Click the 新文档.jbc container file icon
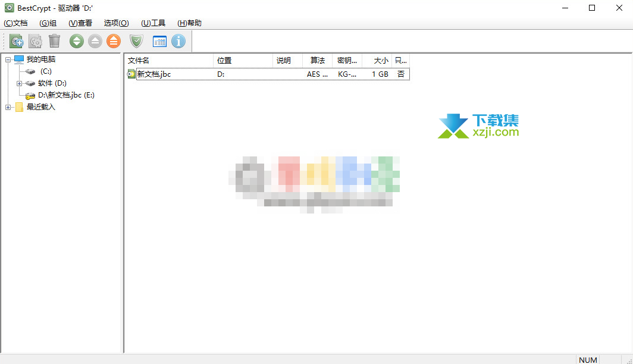 click(131, 74)
